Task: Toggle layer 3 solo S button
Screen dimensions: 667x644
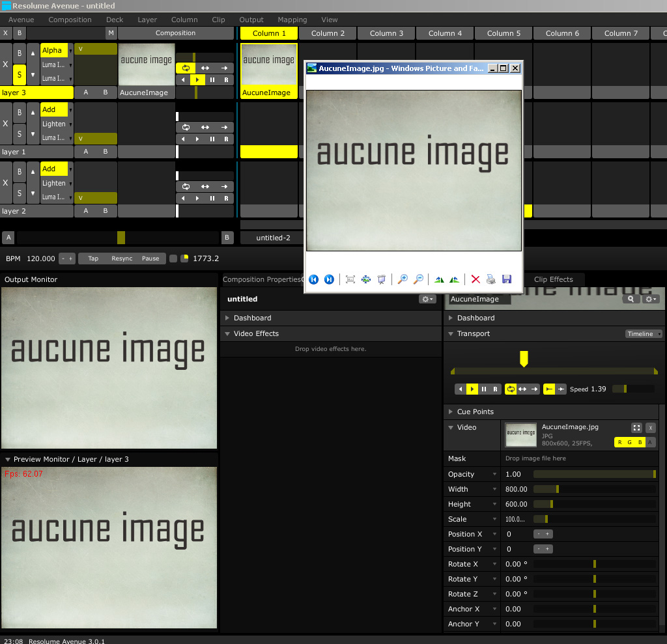Action: pos(19,74)
